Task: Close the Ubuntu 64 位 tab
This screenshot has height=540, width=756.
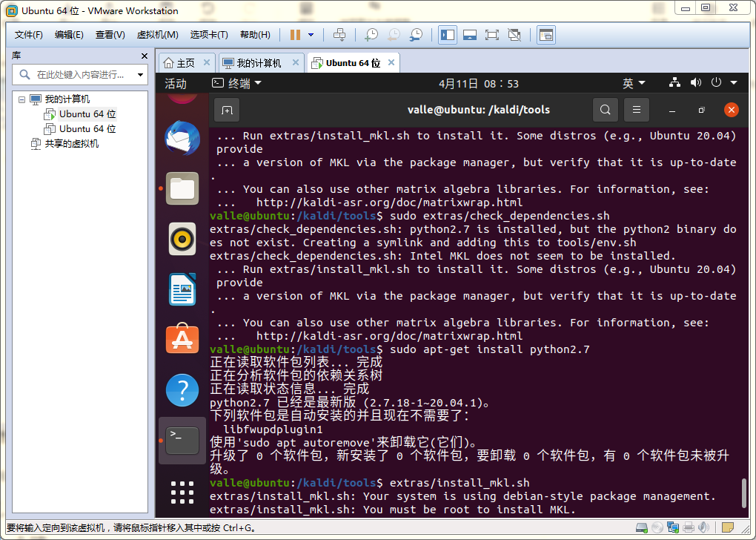Action: [x=391, y=63]
